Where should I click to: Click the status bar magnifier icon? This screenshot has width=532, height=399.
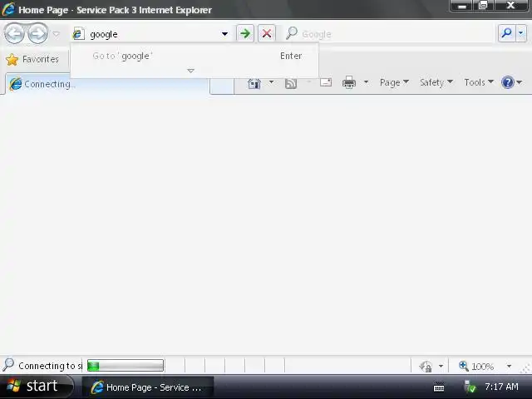8,365
